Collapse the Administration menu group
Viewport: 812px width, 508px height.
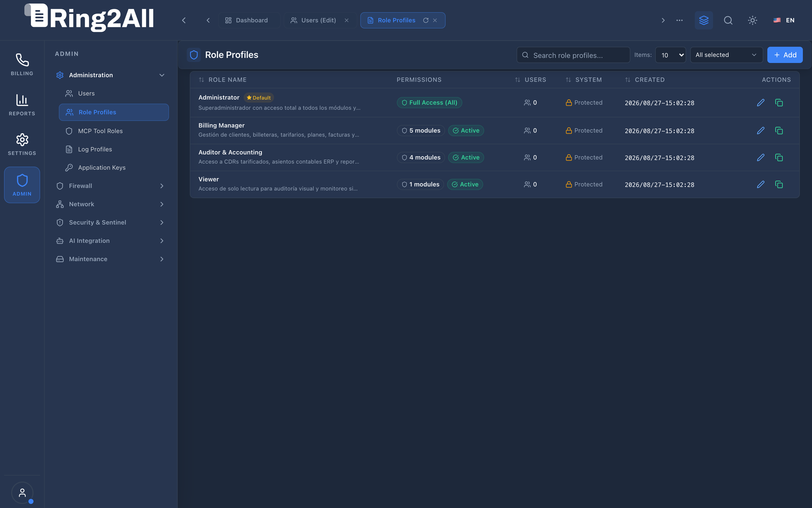pos(110,75)
